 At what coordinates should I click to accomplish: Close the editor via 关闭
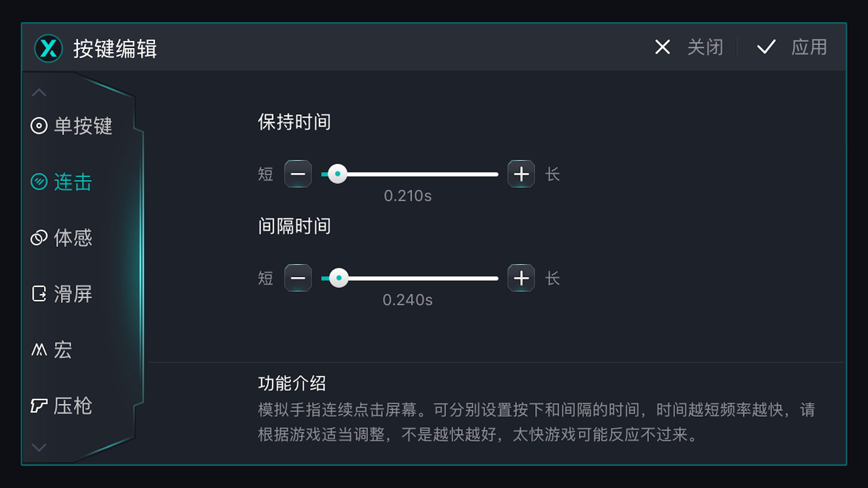pos(705,47)
